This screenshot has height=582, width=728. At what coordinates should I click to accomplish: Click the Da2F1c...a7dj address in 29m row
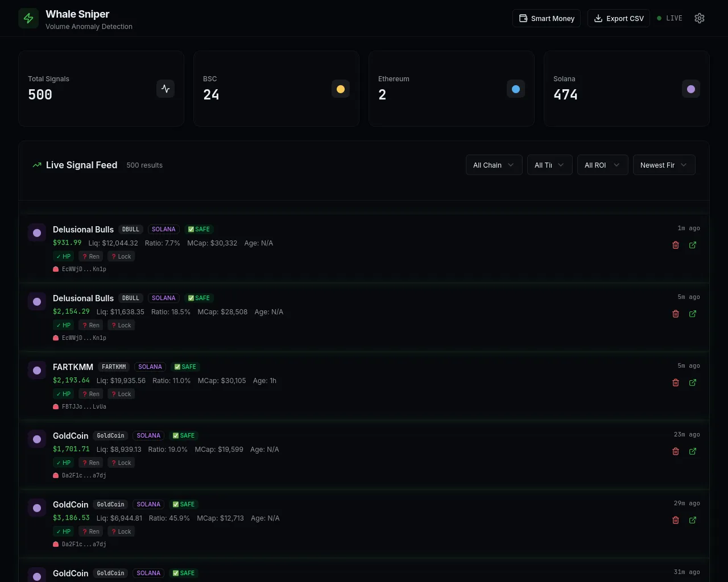84,544
